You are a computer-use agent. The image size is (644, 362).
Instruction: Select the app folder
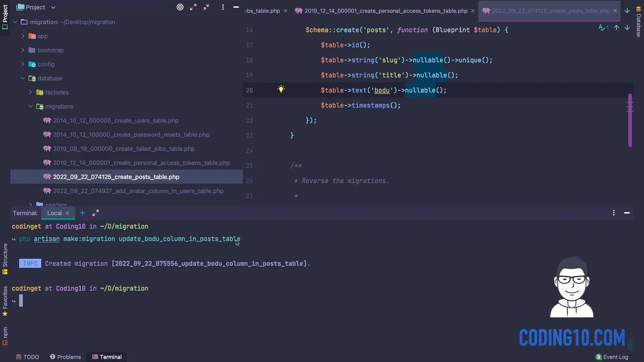tap(43, 36)
